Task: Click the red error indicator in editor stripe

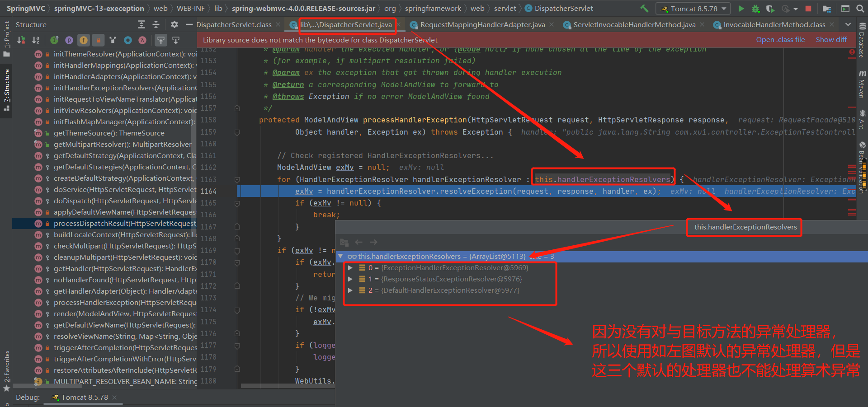Action: [x=852, y=52]
